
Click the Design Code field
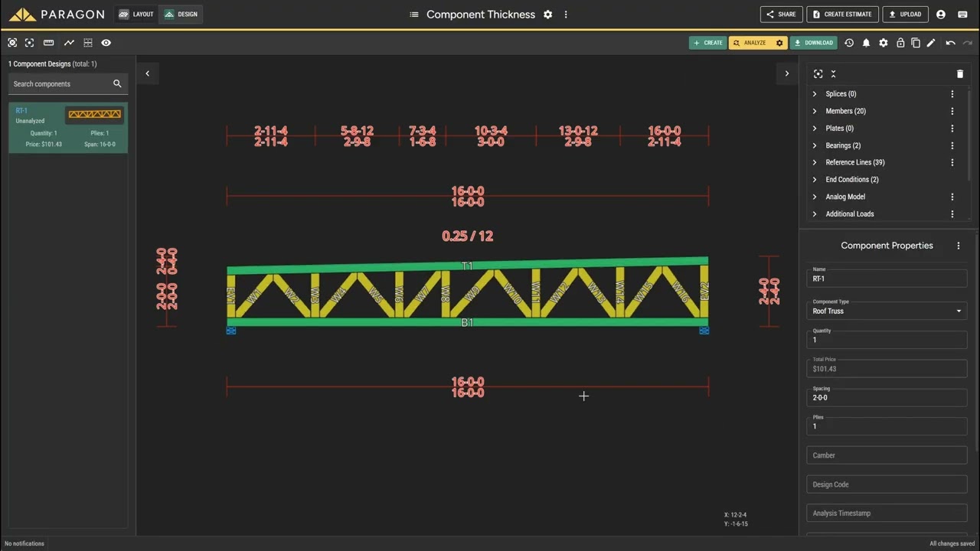pyautogui.click(x=887, y=484)
